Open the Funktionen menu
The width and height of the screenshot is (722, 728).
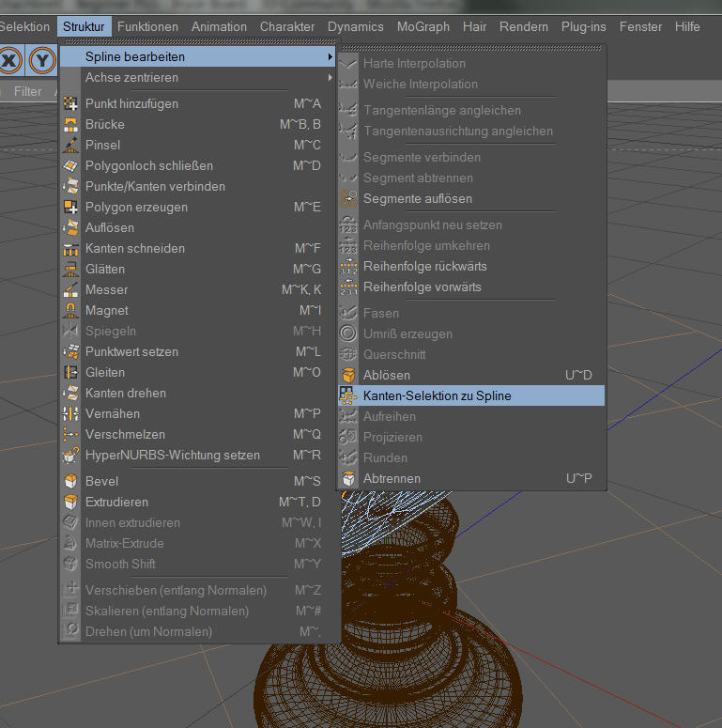click(x=147, y=26)
